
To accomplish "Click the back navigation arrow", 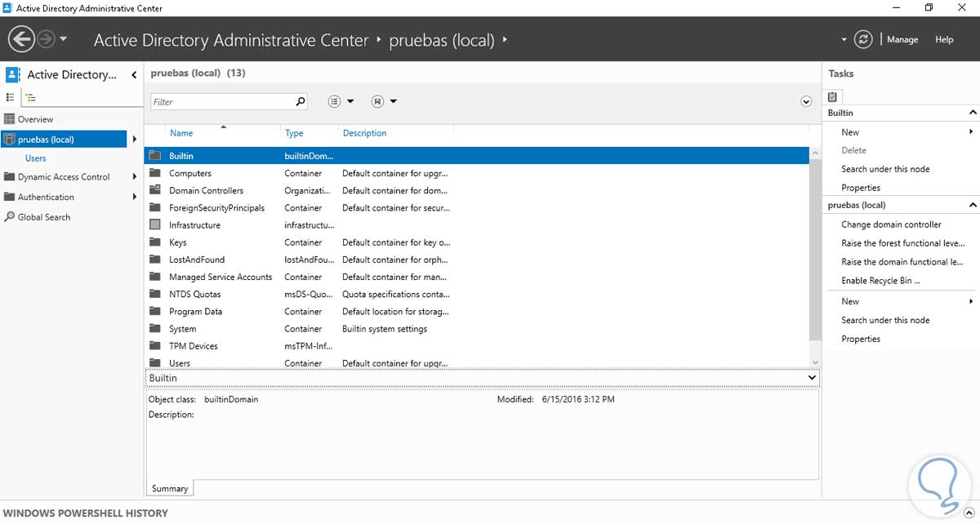I will [x=21, y=38].
